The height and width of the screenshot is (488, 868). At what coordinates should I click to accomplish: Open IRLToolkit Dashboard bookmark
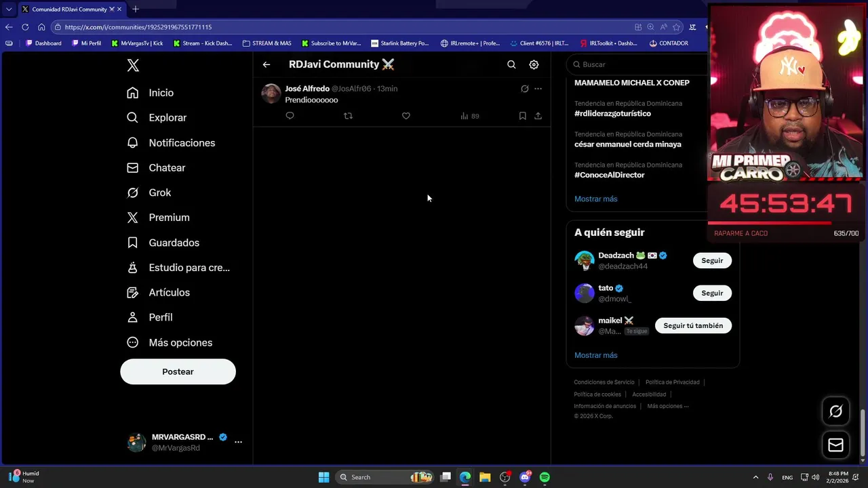click(x=608, y=43)
